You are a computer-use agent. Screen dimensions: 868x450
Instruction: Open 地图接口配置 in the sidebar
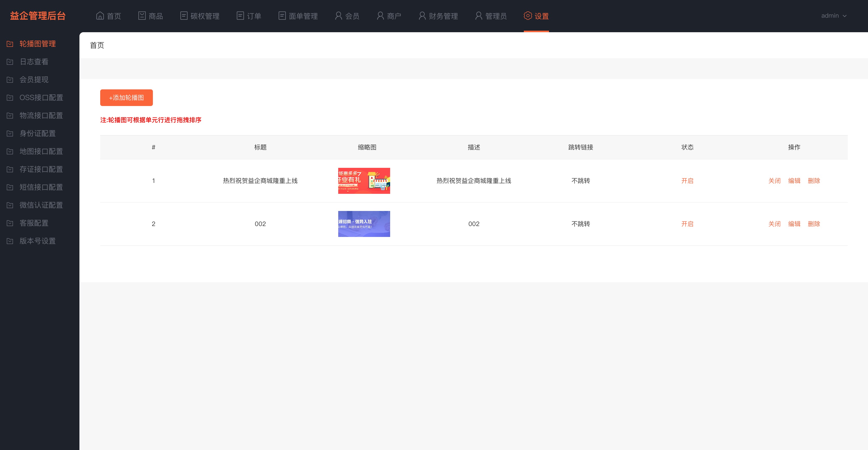pos(41,151)
